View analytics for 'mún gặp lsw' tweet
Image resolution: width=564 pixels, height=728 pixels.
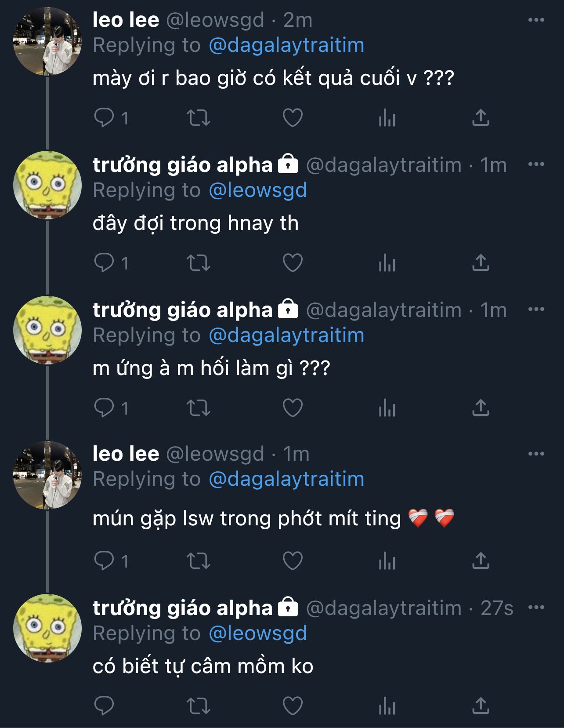pyautogui.click(x=387, y=561)
